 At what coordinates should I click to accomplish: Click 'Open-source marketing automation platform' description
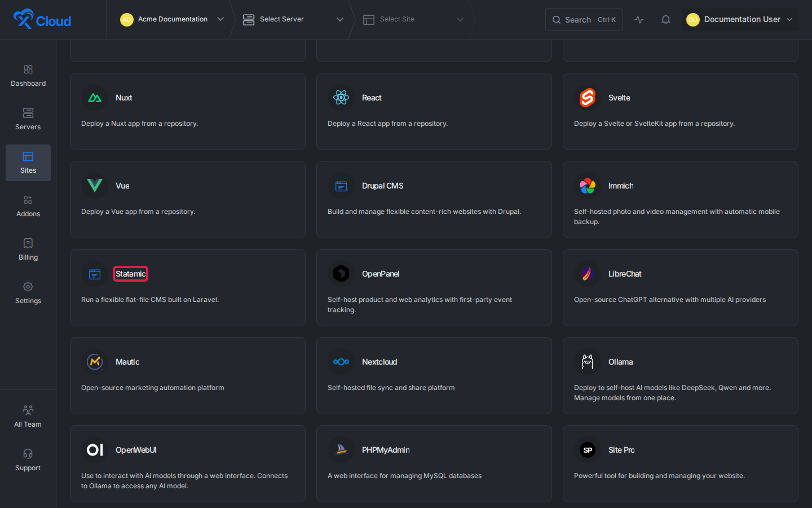(153, 388)
